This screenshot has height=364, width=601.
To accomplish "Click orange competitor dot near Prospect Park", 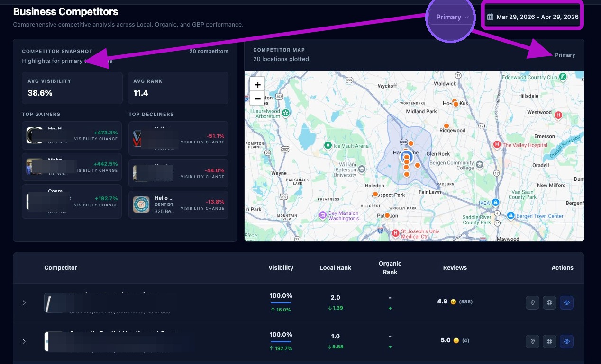I will point(375,194).
